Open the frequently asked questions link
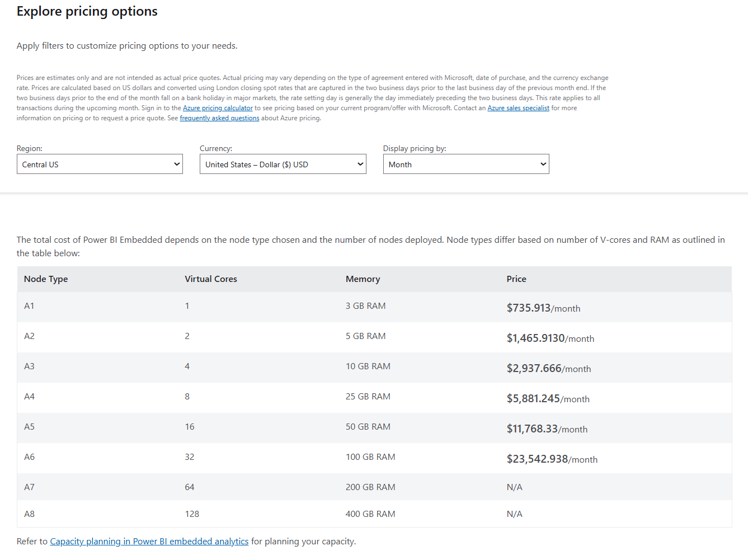 pos(219,118)
